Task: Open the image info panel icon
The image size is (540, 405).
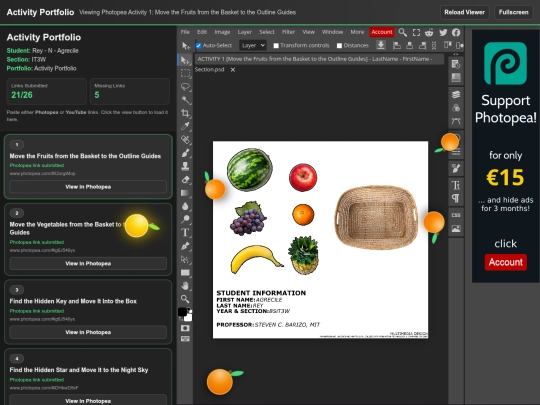Action: (456, 229)
